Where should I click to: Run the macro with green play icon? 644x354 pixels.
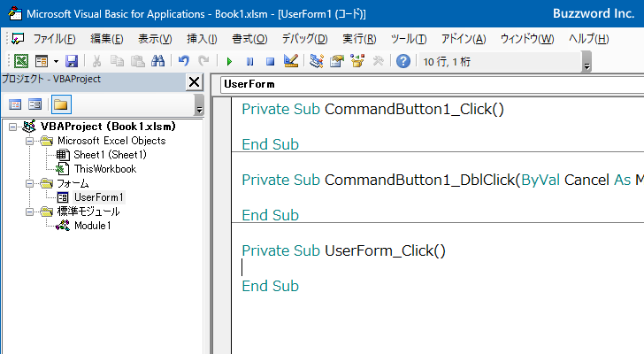pos(229,62)
